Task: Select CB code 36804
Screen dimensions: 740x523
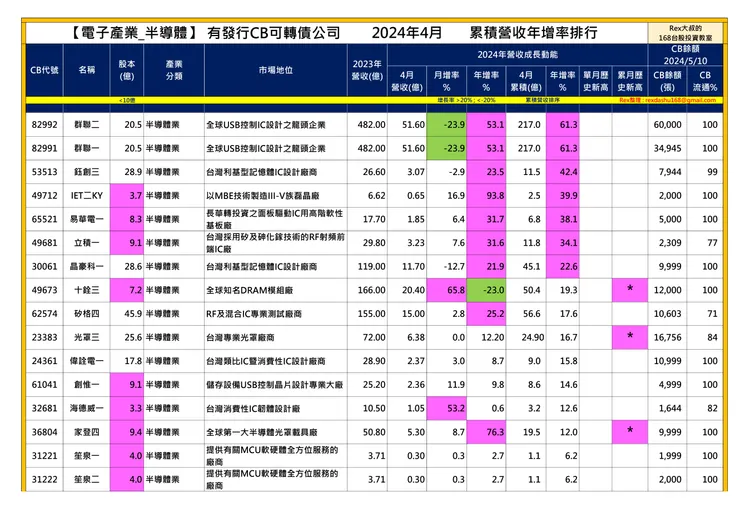Action: point(44,431)
